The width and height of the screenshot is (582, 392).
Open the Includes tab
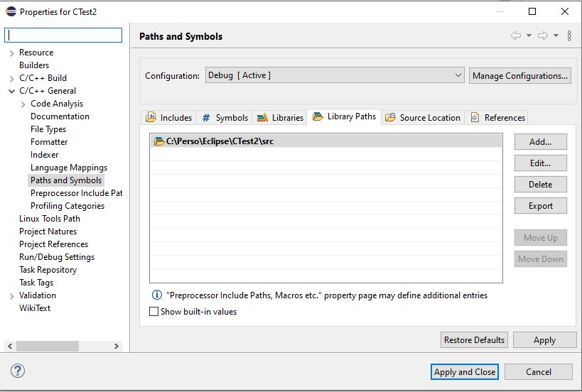pyautogui.click(x=169, y=118)
